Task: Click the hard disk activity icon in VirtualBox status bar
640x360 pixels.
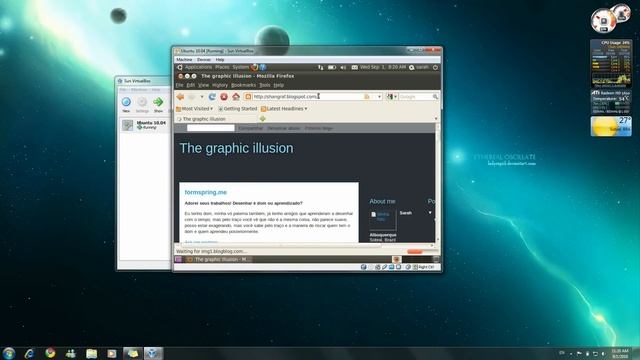Action: (363, 267)
